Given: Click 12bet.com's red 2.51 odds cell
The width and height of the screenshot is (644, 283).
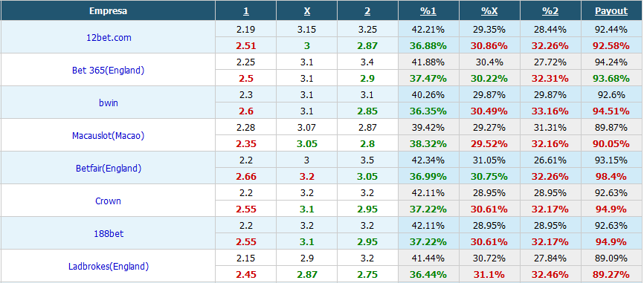Looking at the screenshot, I should [x=245, y=45].
